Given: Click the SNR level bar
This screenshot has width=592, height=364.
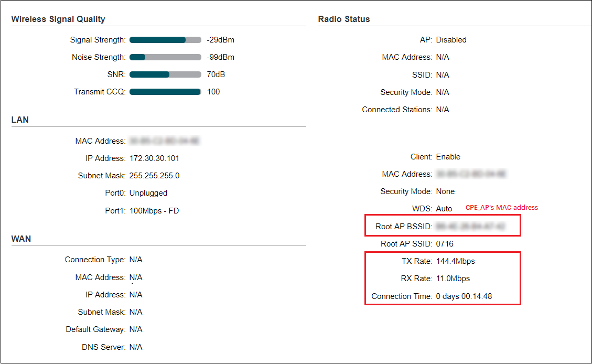Looking at the screenshot, I should point(165,74).
